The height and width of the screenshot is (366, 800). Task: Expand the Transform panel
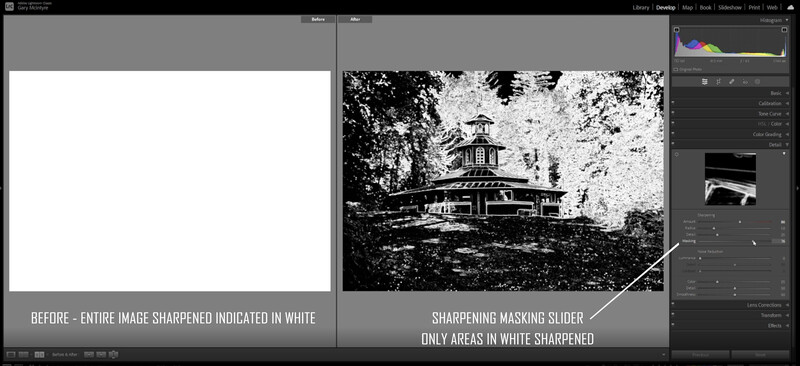pos(786,315)
